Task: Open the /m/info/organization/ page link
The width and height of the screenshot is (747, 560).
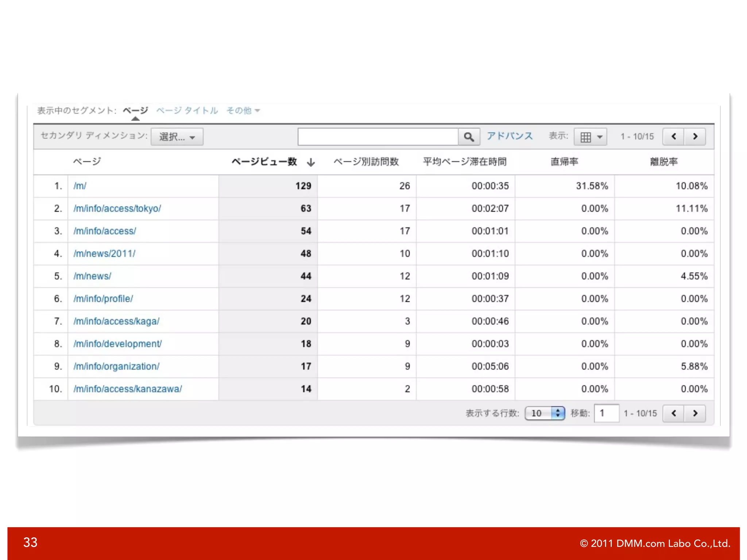Action: (116, 366)
